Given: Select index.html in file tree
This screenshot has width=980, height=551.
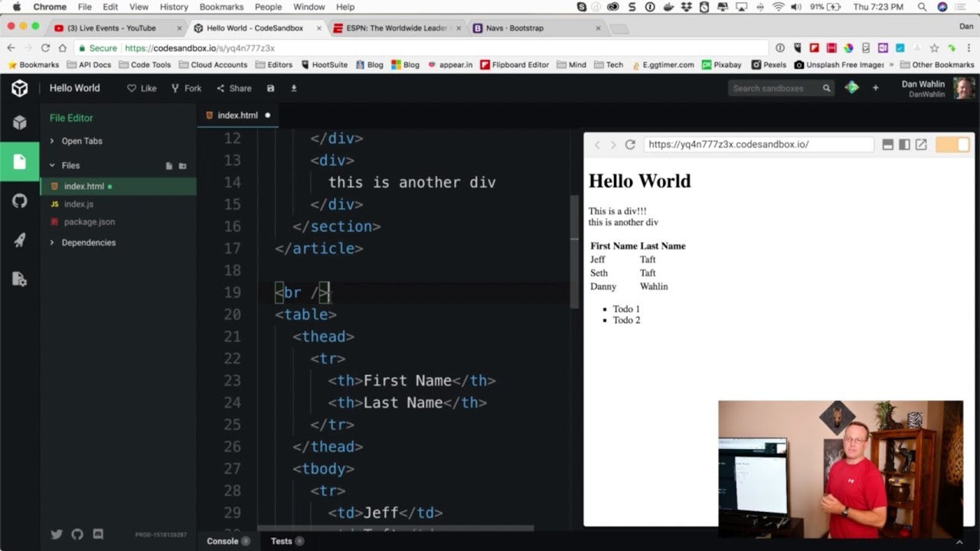Looking at the screenshot, I should [119, 186].
